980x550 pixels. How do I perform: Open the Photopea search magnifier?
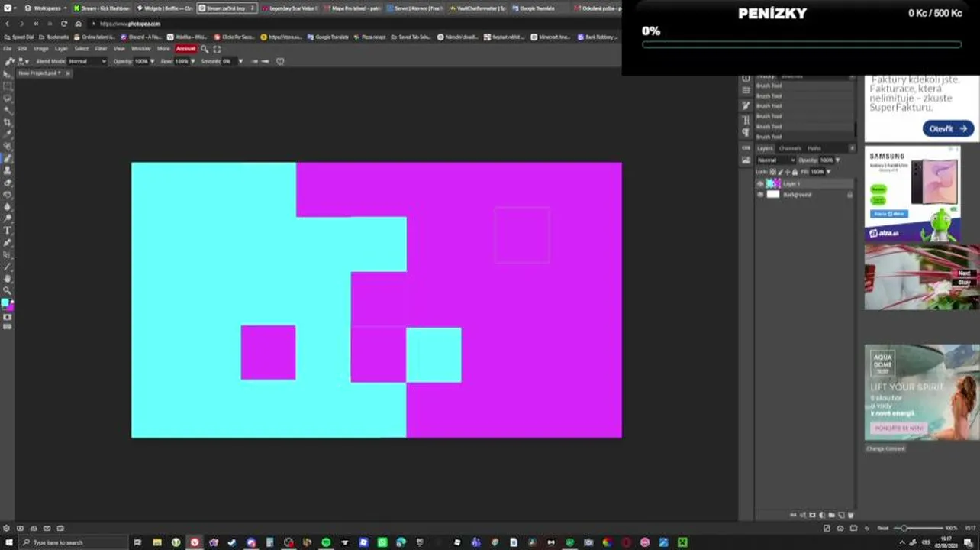(205, 49)
